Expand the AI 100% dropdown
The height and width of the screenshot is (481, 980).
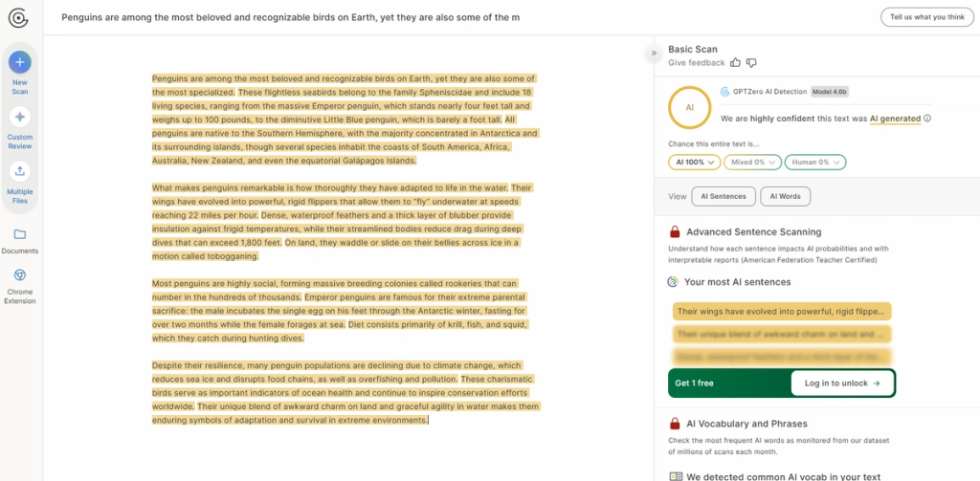point(694,162)
